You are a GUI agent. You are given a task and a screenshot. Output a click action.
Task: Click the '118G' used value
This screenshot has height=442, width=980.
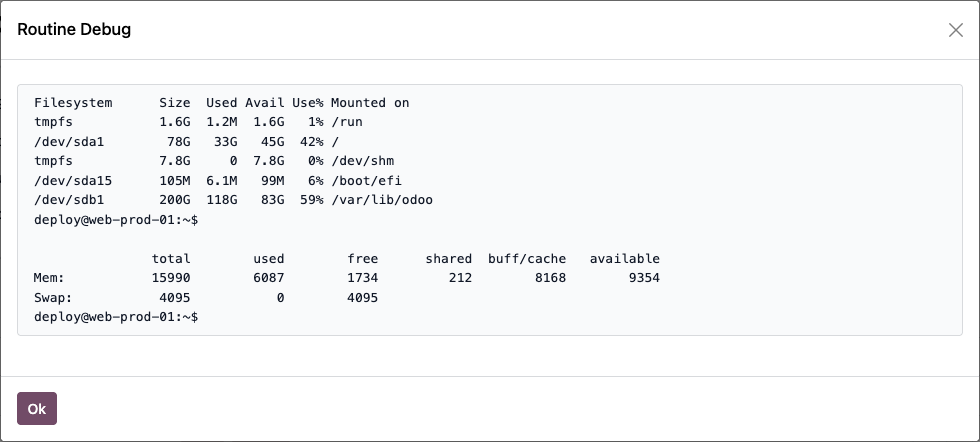222,200
